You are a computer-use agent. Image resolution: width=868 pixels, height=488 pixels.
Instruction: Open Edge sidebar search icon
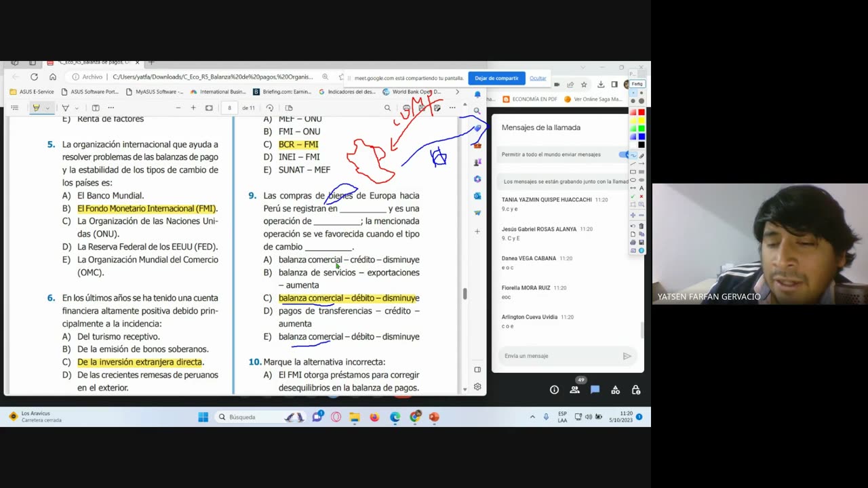(x=477, y=110)
